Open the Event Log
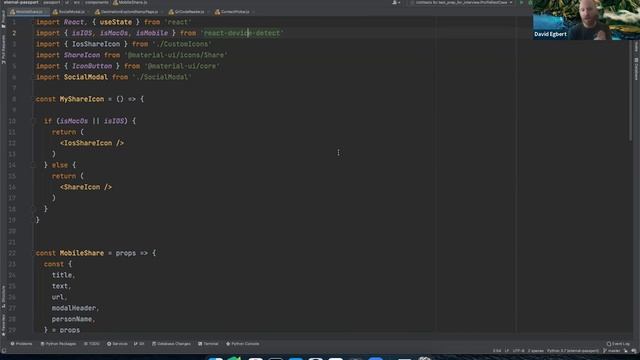The height and width of the screenshot is (360, 640). [618, 344]
